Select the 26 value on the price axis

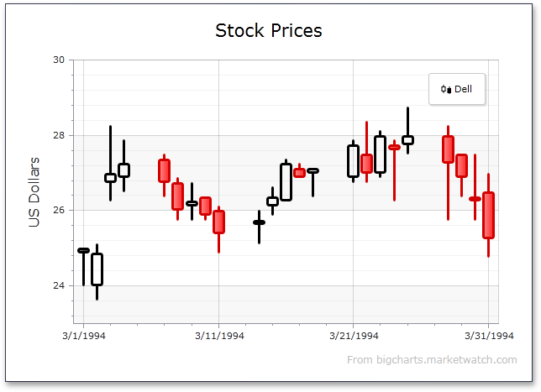pos(59,210)
